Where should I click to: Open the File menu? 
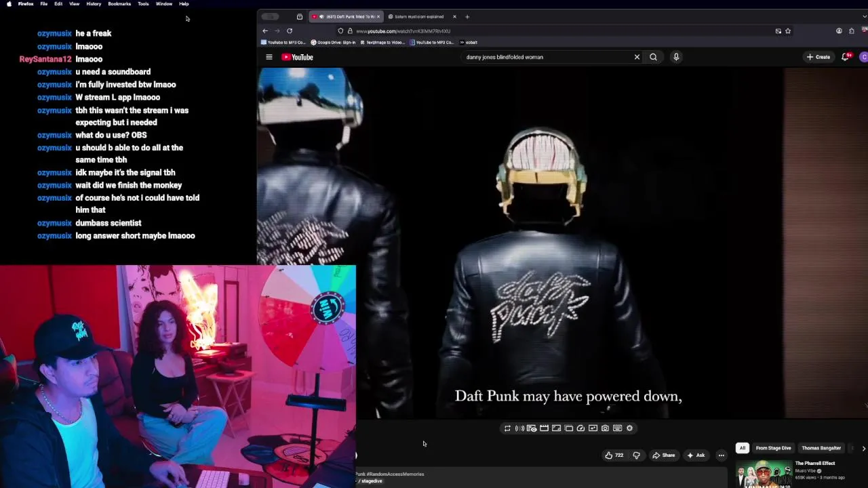click(x=43, y=4)
